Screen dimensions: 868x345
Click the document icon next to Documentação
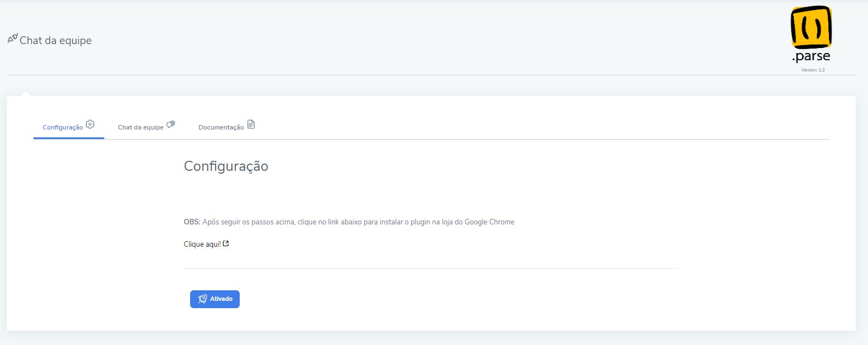[251, 124]
